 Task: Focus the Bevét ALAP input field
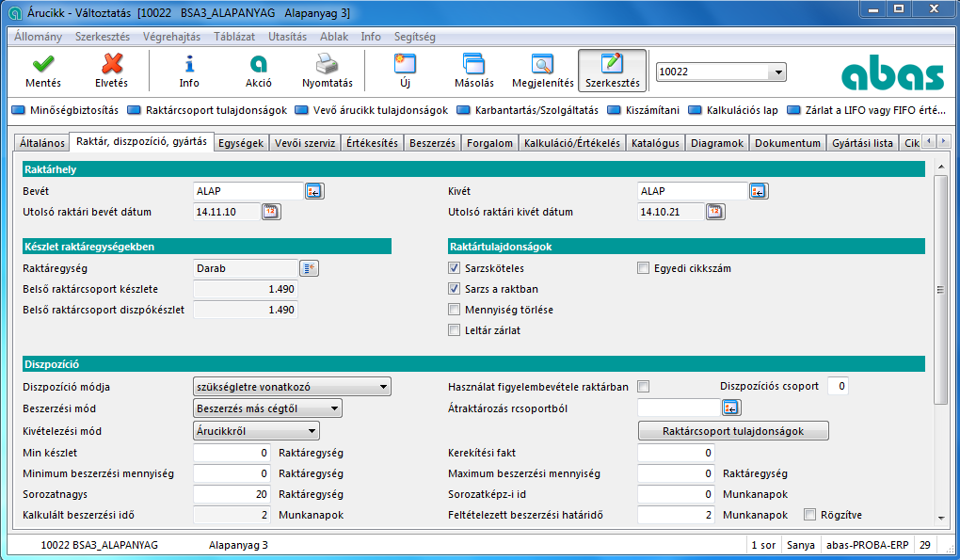pyautogui.click(x=248, y=192)
